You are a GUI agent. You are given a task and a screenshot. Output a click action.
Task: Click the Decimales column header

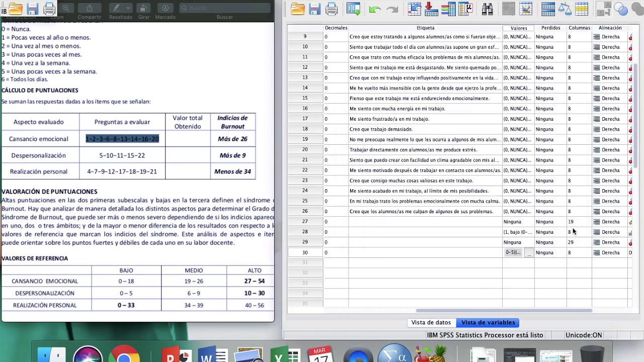(x=336, y=28)
